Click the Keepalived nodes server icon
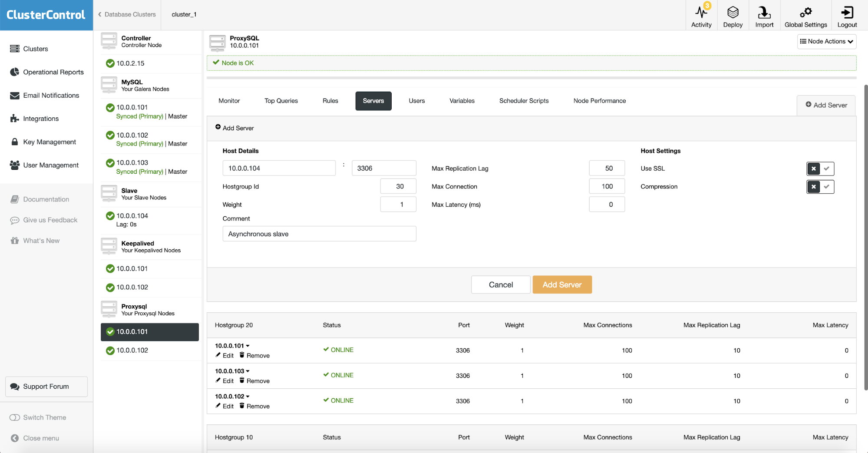 tap(109, 247)
